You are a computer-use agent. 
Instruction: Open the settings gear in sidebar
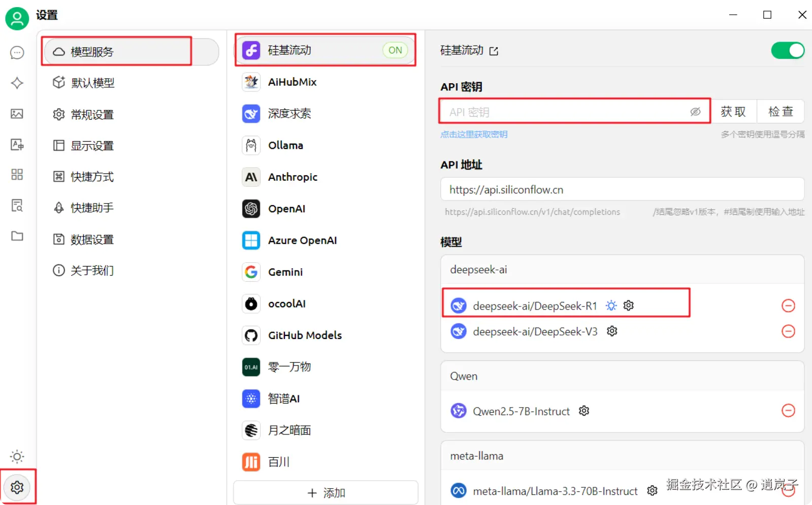tap(17, 487)
